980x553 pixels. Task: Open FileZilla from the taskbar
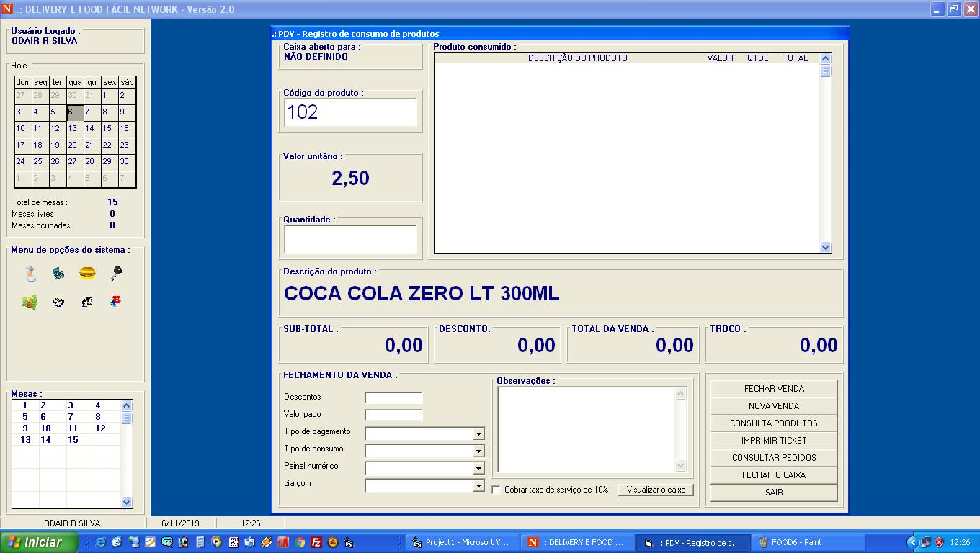315,542
